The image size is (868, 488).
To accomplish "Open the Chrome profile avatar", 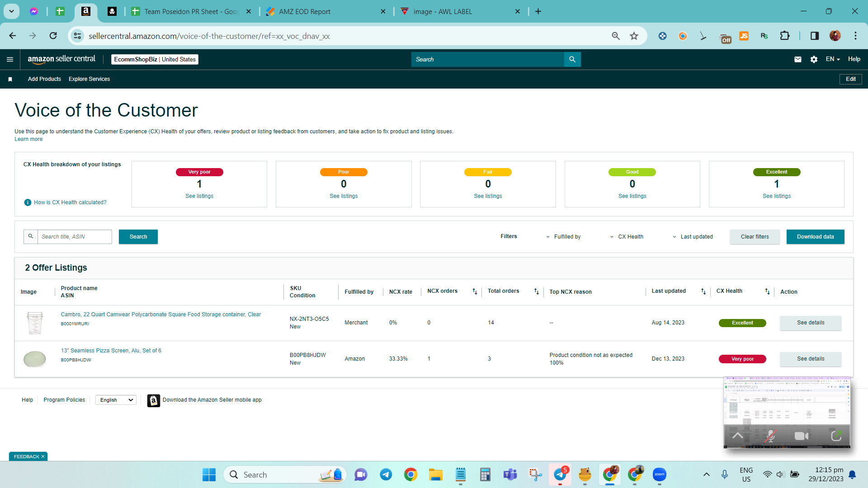I will click(835, 36).
